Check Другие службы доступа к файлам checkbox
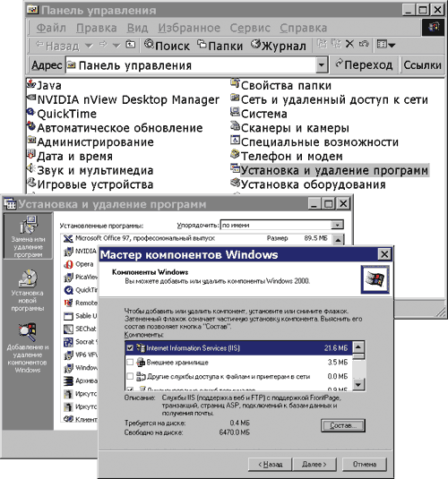The width and height of the screenshot is (448, 479). point(130,376)
